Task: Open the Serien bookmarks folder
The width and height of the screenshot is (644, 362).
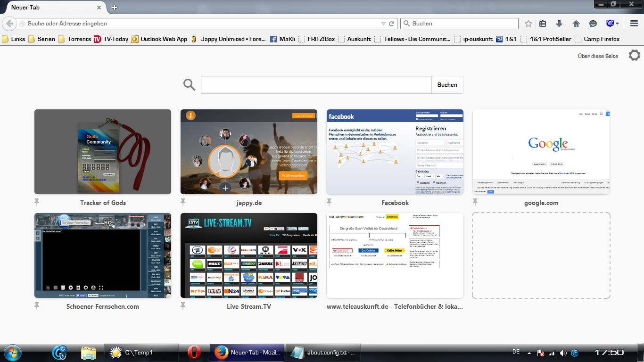Action: [x=41, y=39]
